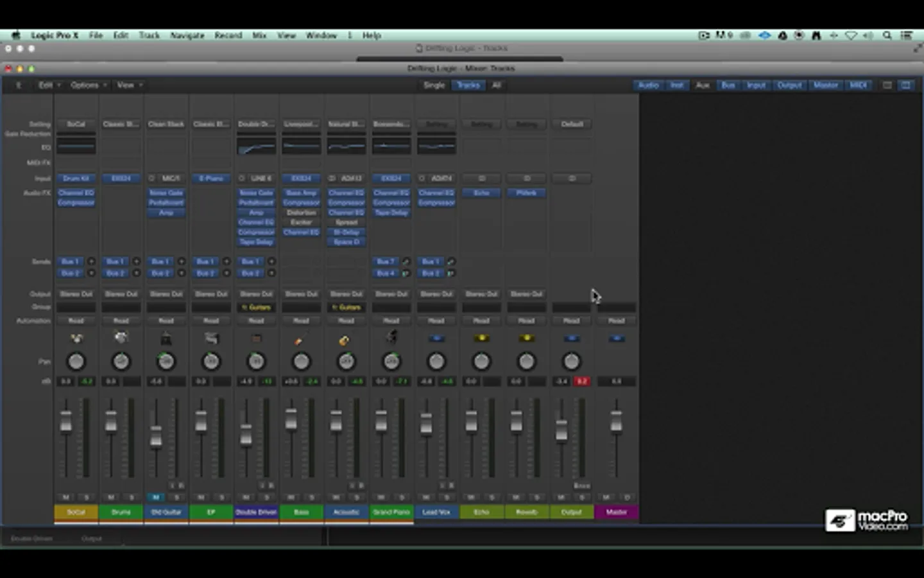
Task: Click the Bnce button on Output channel
Action: click(x=581, y=486)
